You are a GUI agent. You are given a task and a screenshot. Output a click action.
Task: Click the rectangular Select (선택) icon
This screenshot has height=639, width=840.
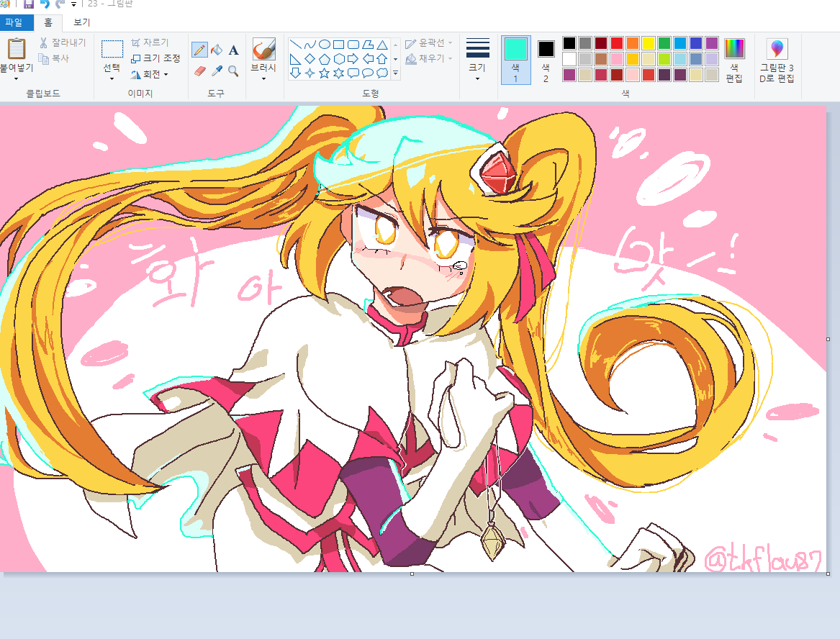(112, 49)
